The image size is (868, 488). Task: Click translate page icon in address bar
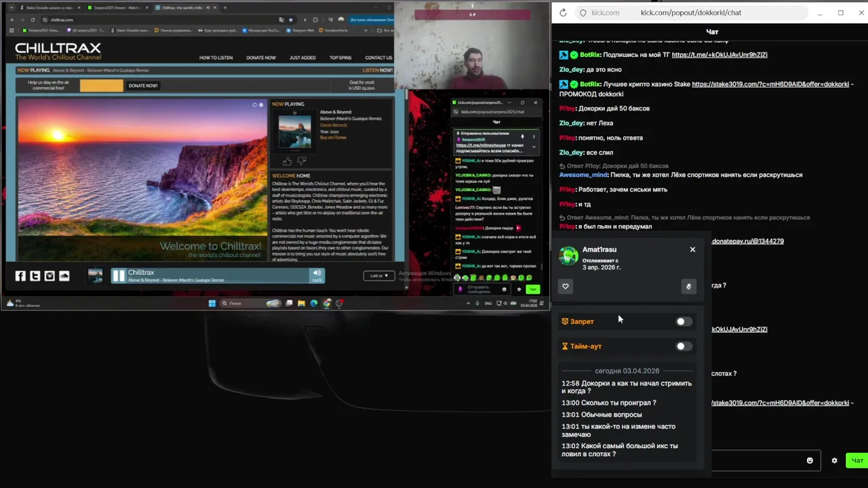[281, 20]
